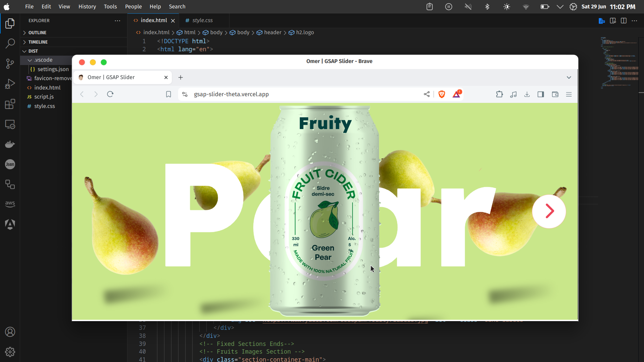Expand the OUTLINE section
Image resolution: width=644 pixels, height=362 pixels.
[37, 33]
